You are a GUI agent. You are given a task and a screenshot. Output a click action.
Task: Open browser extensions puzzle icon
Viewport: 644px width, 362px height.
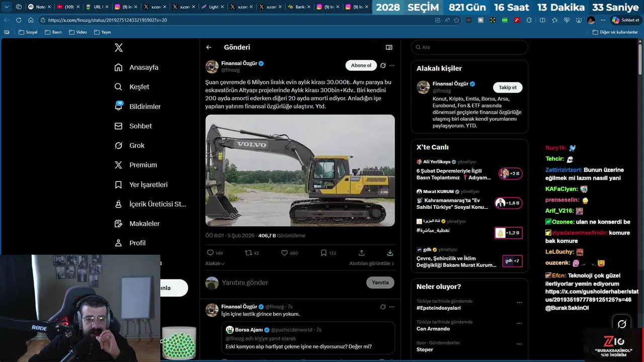[529, 20]
